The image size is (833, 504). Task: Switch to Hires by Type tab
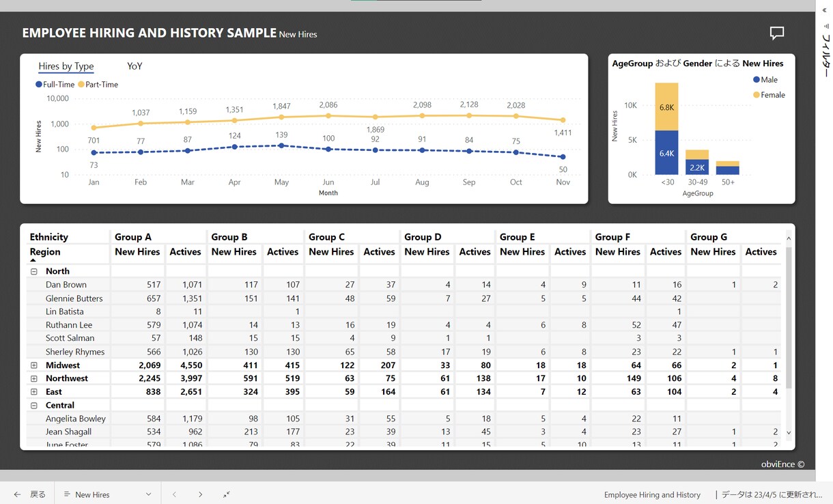66,66
